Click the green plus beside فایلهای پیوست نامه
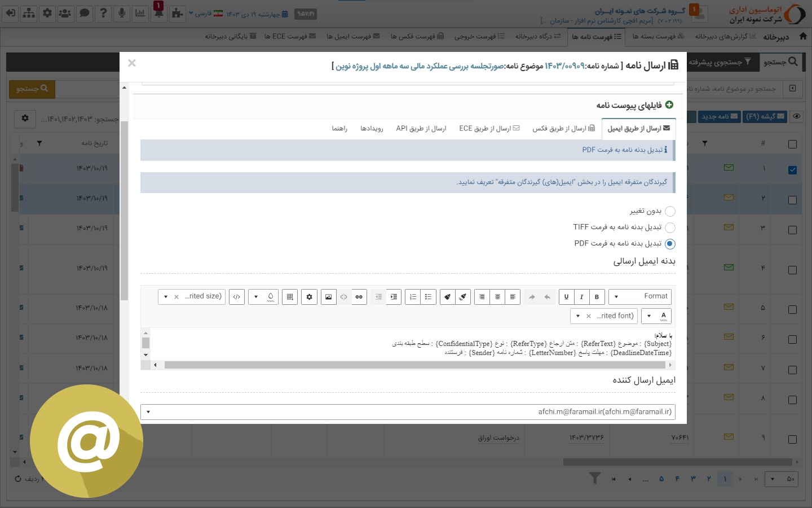812x508 pixels. pos(669,105)
